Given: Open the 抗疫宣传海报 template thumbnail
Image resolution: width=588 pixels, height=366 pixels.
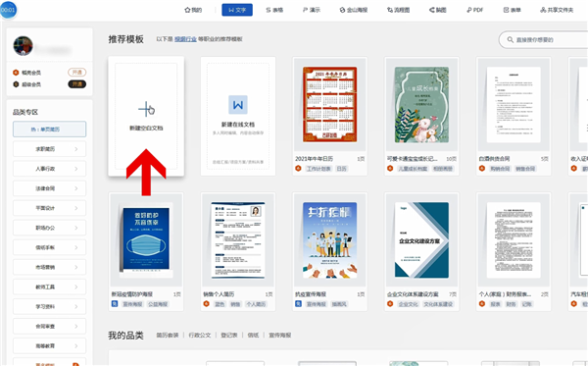Looking at the screenshot, I should coord(330,240).
